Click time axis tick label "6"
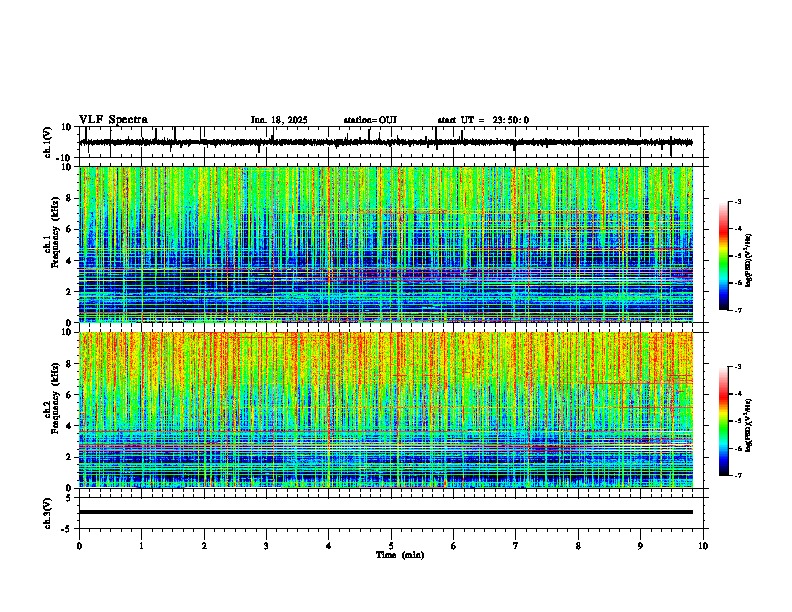The width and height of the screenshot is (792, 612). pos(454,546)
